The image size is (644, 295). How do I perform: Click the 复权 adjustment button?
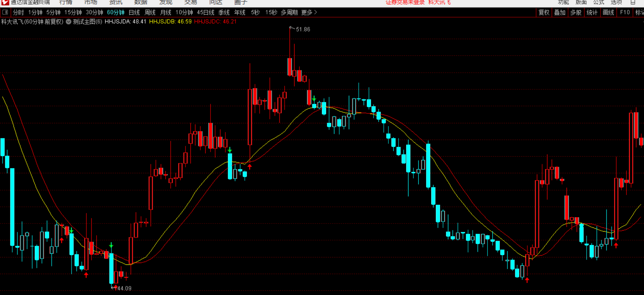coord(544,12)
